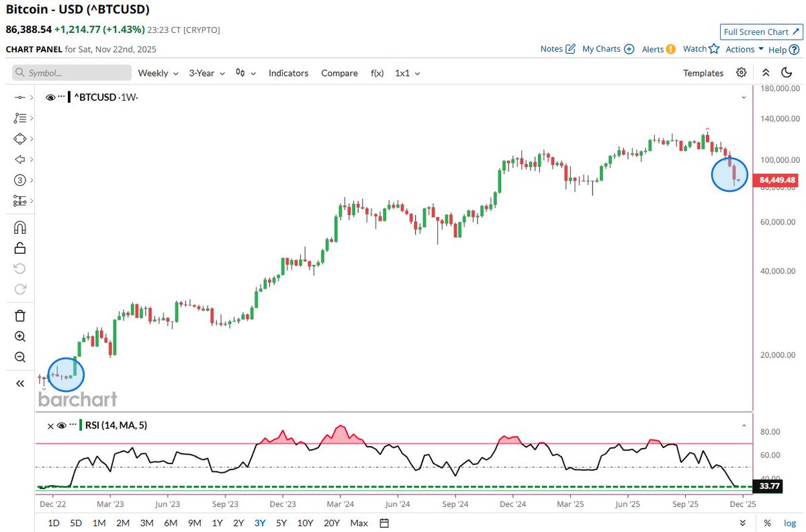Click the unlock drawings icon
The image size is (806, 532).
click(x=19, y=247)
